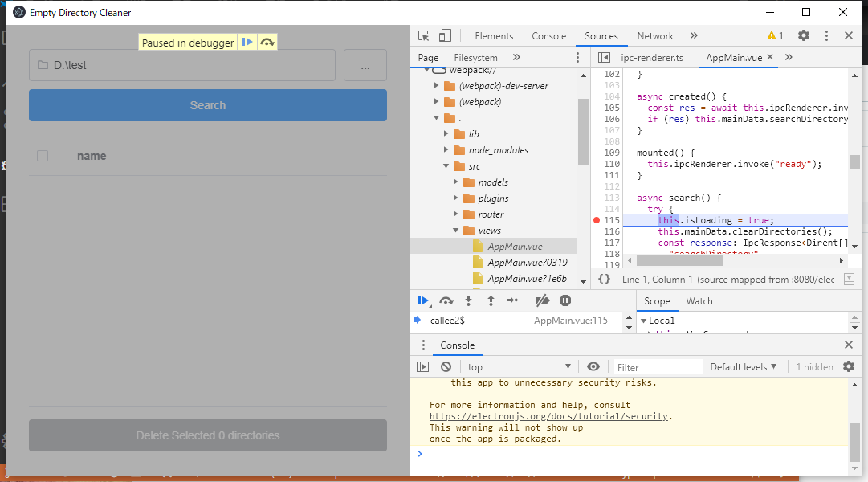Close the AppMain.vue editor tab

point(770,56)
